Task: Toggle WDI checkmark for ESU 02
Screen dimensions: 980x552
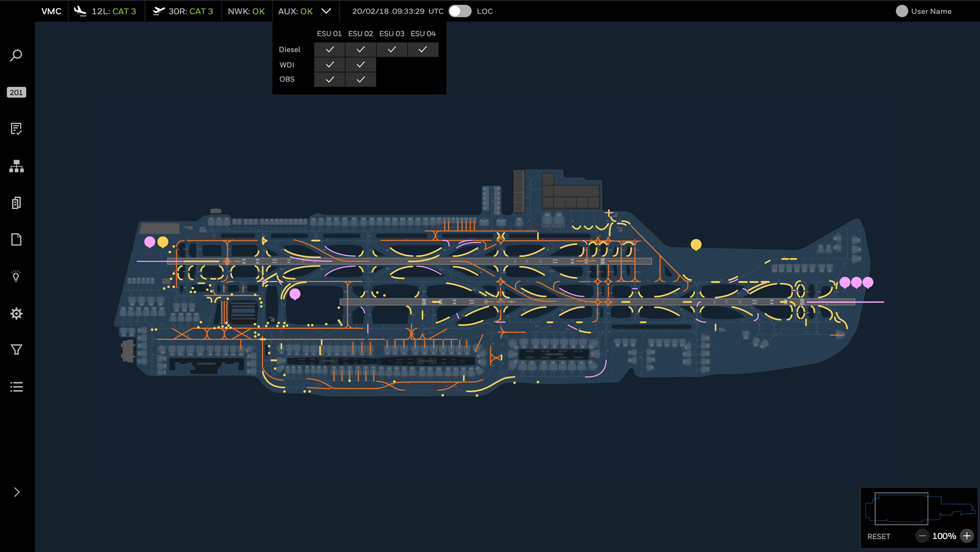Action: 361,65
